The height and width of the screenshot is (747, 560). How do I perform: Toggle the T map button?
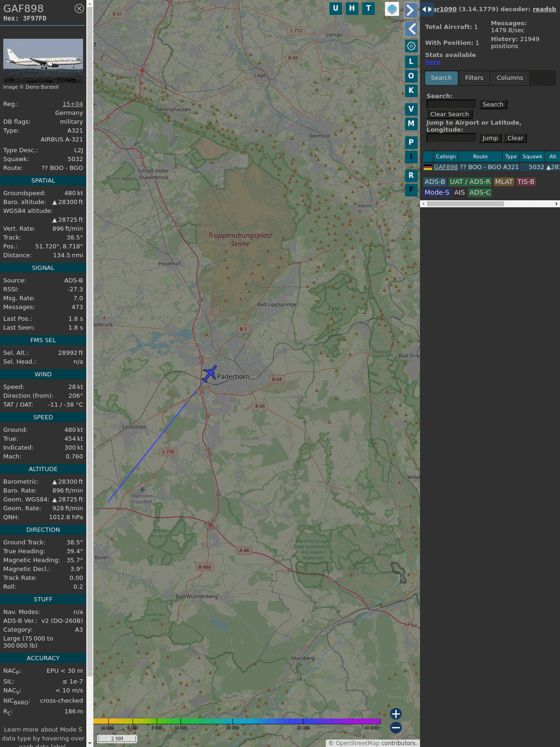coord(368,8)
